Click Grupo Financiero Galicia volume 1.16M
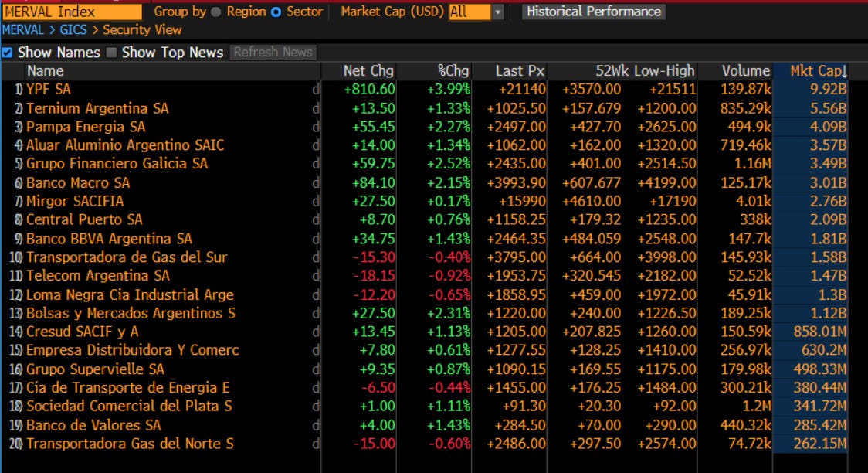 [752, 164]
